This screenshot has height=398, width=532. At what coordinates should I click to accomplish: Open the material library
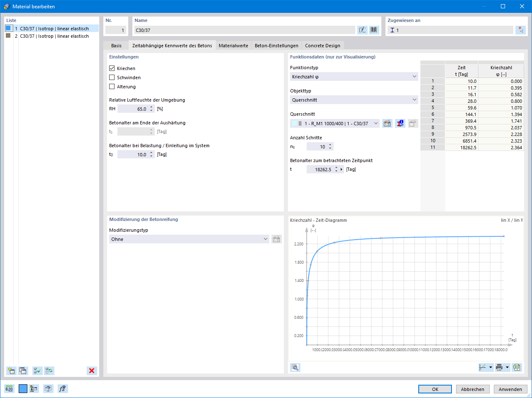tap(374, 30)
